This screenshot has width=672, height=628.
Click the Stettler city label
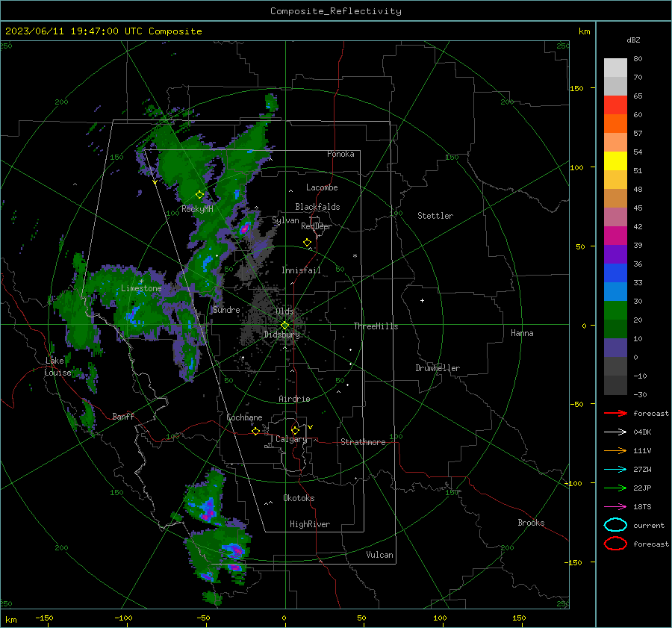pyautogui.click(x=435, y=216)
